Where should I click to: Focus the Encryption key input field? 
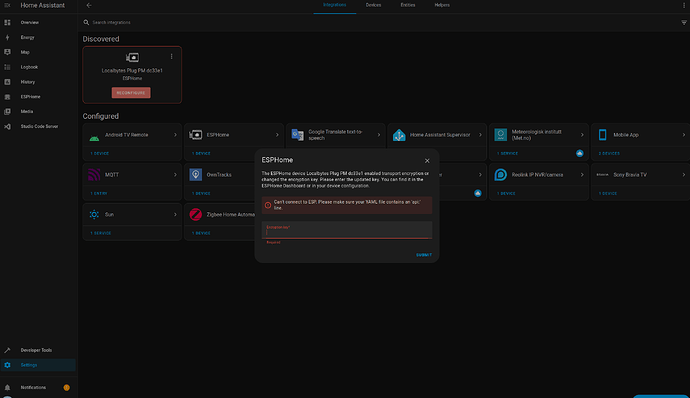347,230
